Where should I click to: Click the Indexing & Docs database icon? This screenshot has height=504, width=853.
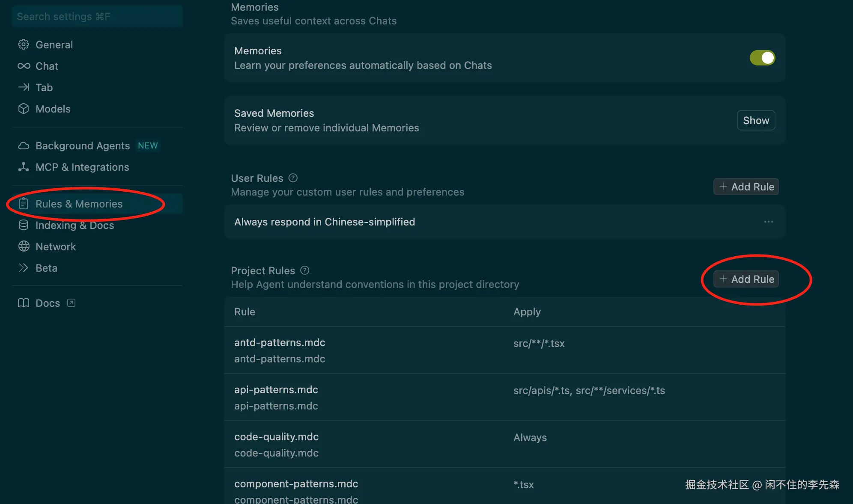coord(24,225)
